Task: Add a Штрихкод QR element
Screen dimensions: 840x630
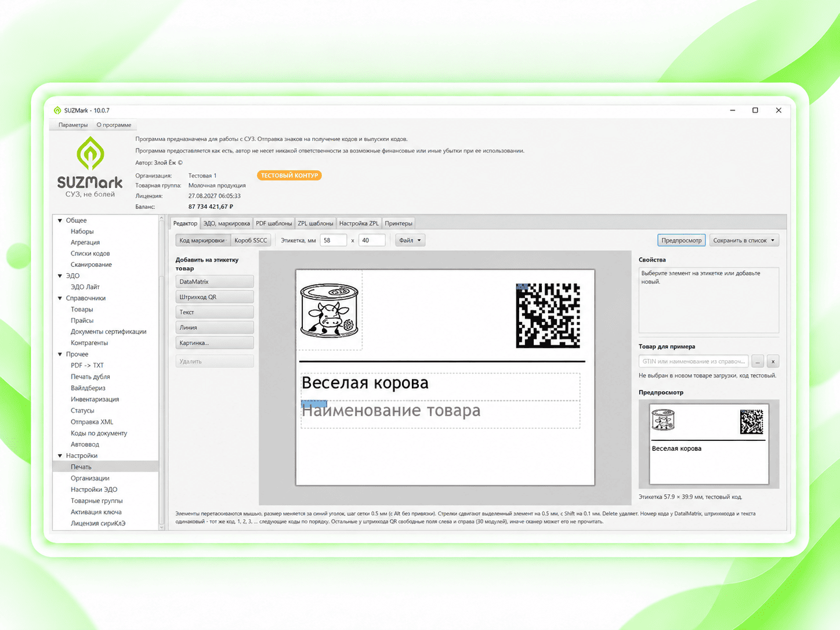Action: [x=215, y=297]
